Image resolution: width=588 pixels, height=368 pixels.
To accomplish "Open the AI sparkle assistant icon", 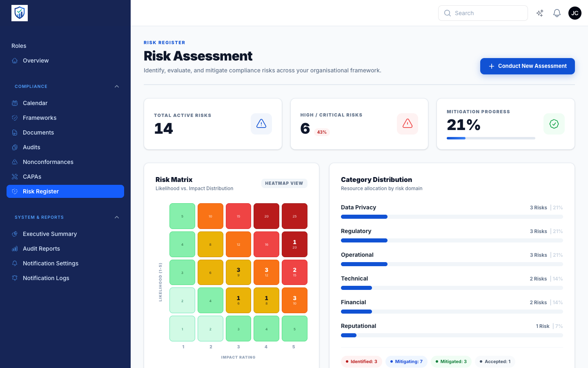I will 540,13.
